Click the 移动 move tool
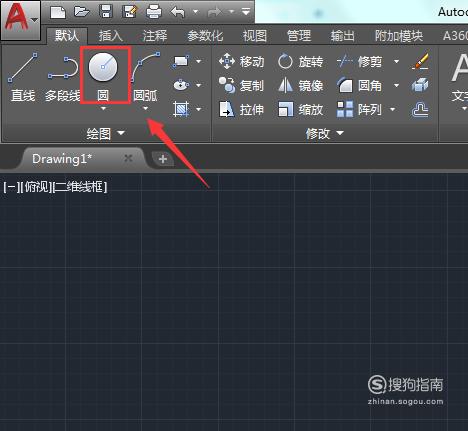This screenshot has width=468, height=431. point(242,62)
